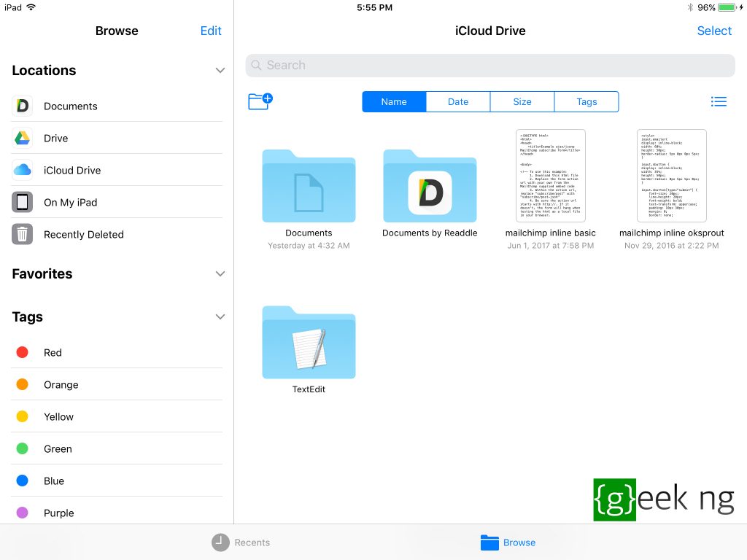Image resolution: width=747 pixels, height=560 pixels.
Task: Open On My iPad device icon
Action: click(x=23, y=203)
